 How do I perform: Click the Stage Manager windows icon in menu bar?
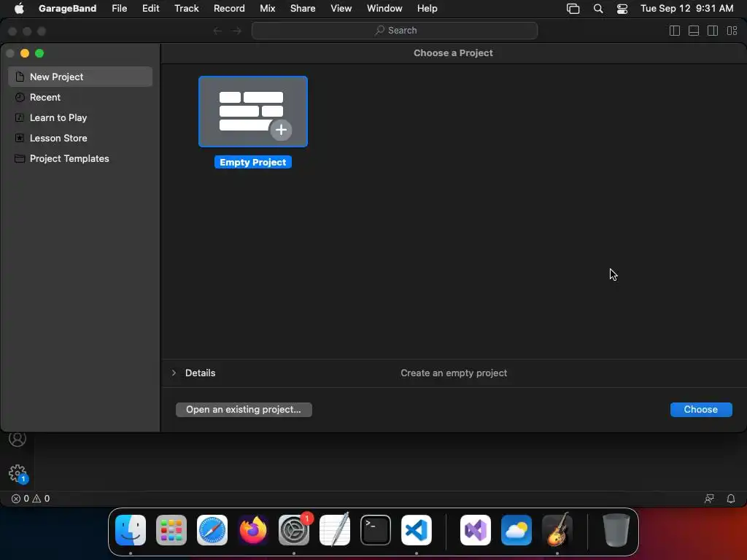573,9
